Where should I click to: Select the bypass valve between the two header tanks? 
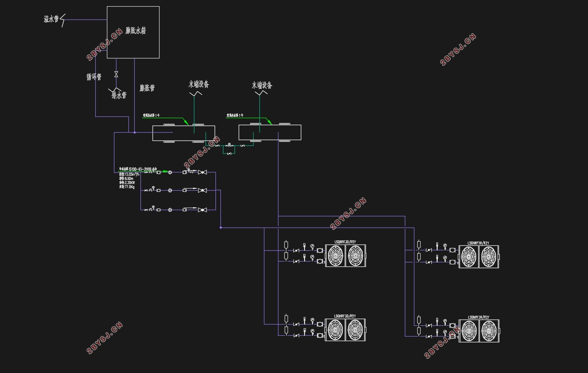(229, 154)
